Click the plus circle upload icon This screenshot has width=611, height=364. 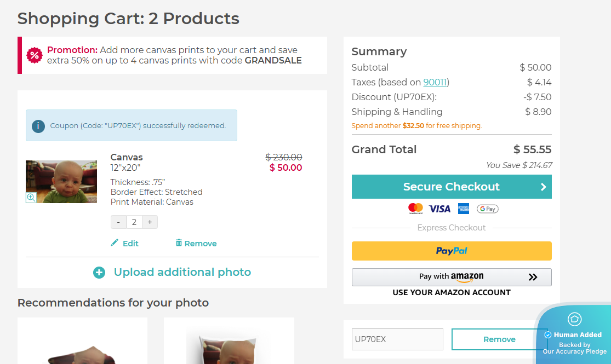pyautogui.click(x=99, y=273)
